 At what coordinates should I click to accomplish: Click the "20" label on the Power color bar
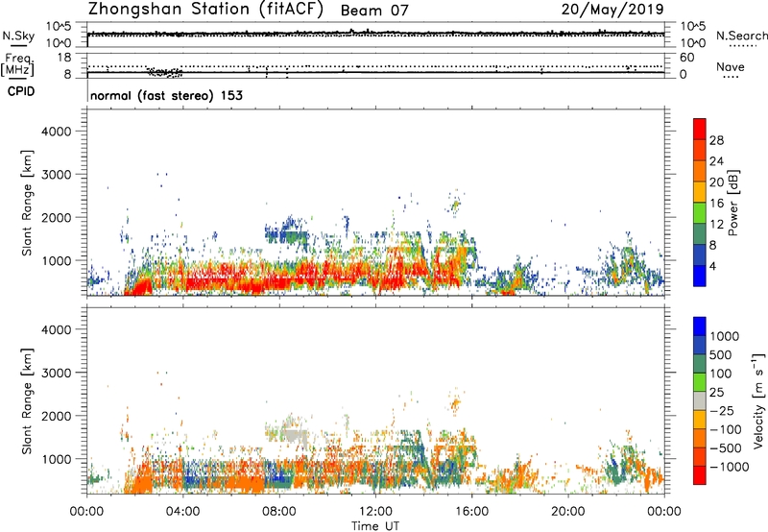[716, 182]
